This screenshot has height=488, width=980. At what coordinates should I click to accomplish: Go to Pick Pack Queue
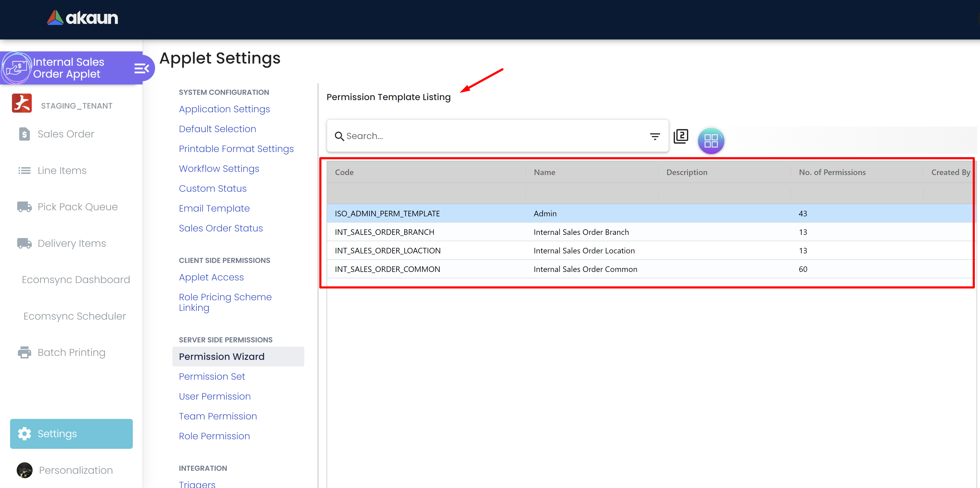[77, 207]
